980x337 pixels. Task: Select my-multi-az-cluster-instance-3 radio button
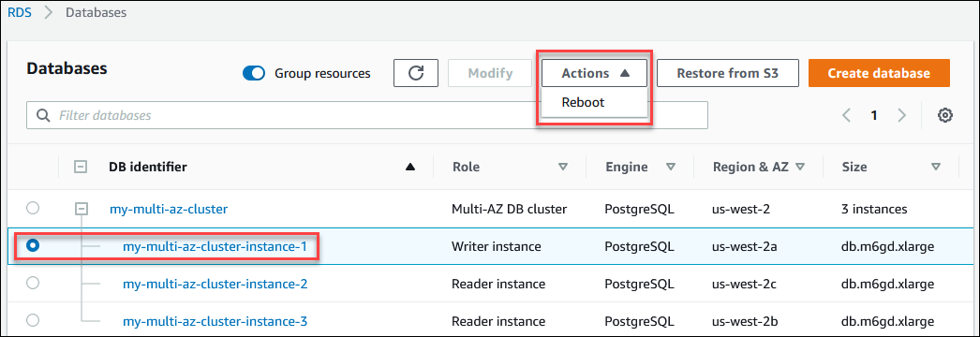33,320
